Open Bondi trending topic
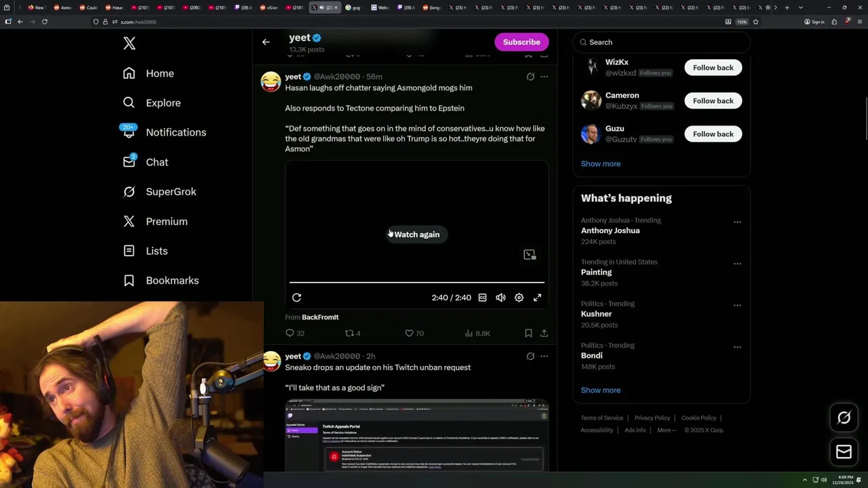The image size is (868, 488). click(592, 356)
